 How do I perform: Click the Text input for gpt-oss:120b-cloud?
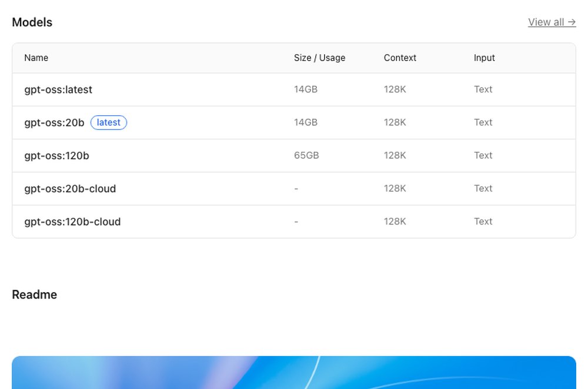click(x=483, y=222)
